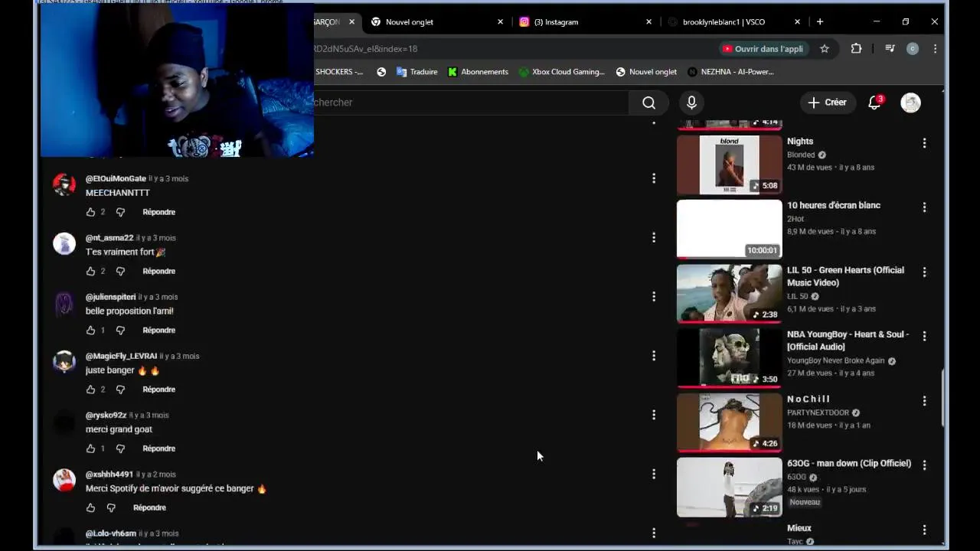The width and height of the screenshot is (980, 551).
Task: Open the PARTYNEXTDOOR channel name
Action: coord(818,412)
